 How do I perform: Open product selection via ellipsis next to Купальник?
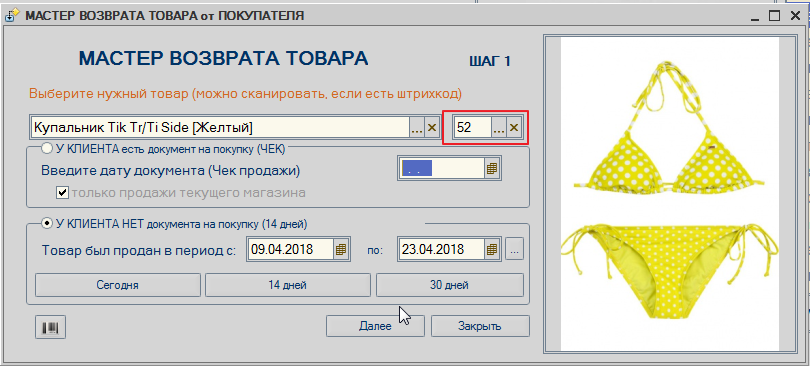pyautogui.click(x=417, y=128)
